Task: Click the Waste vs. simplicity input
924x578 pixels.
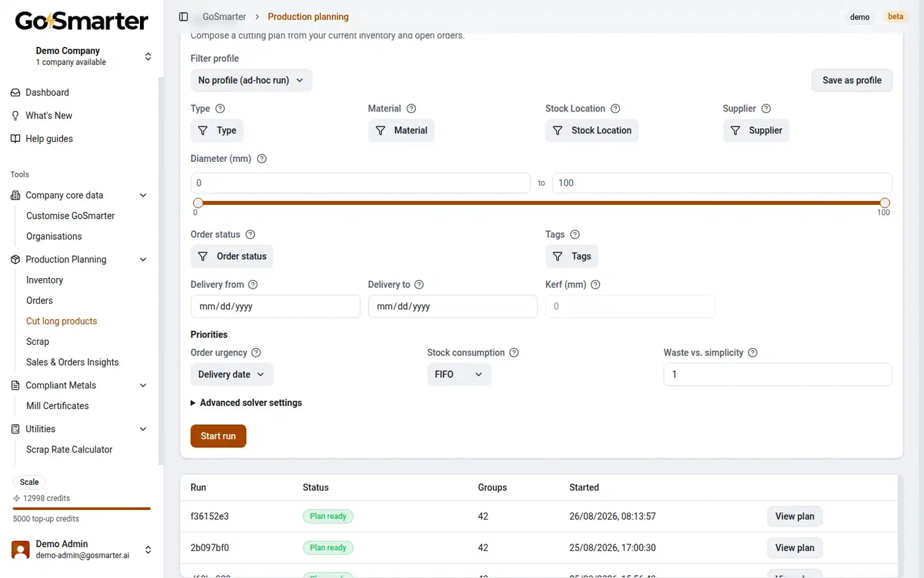Action: 777,375
